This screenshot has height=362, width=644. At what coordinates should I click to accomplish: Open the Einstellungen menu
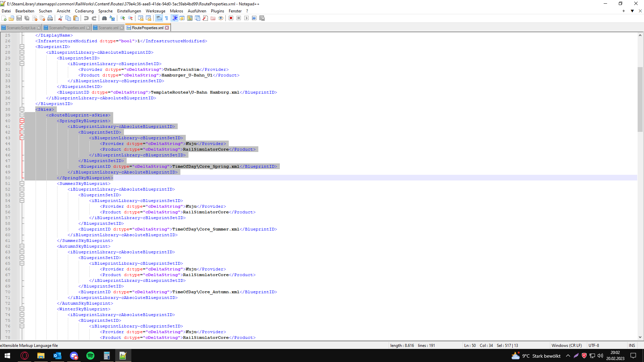[129, 11]
